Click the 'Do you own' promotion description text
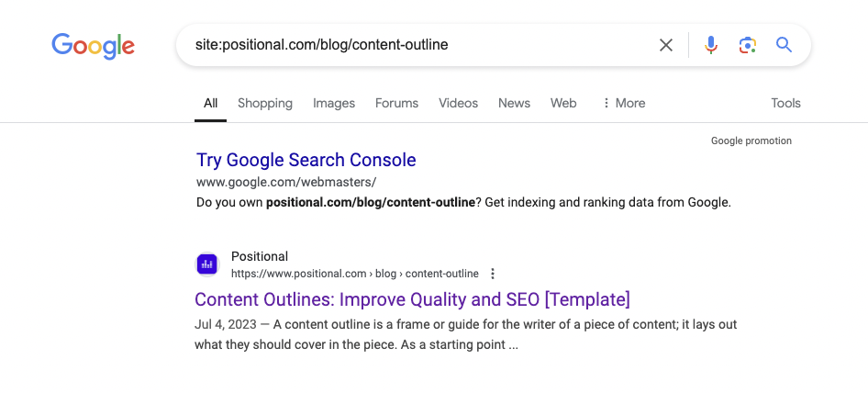The height and width of the screenshot is (393, 868). pyautogui.click(x=464, y=202)
